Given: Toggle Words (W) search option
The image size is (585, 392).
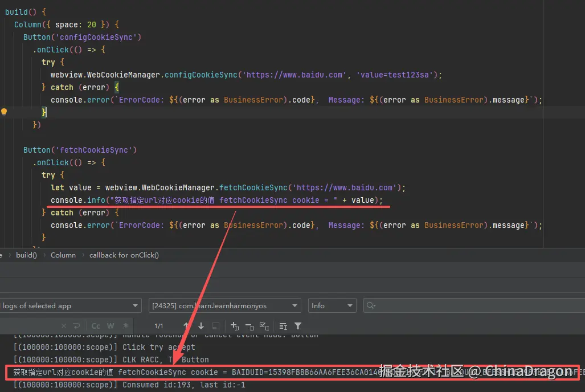Looking at the screenshot, I should point(111,326).
